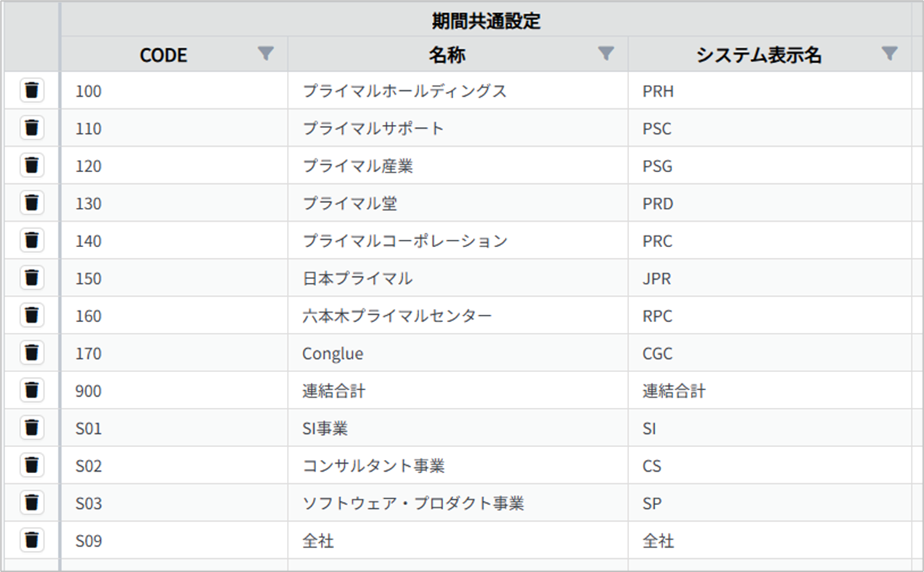The image size is (924, 572).
Task: Open the CODE column filter
Action: pos(267,54)
